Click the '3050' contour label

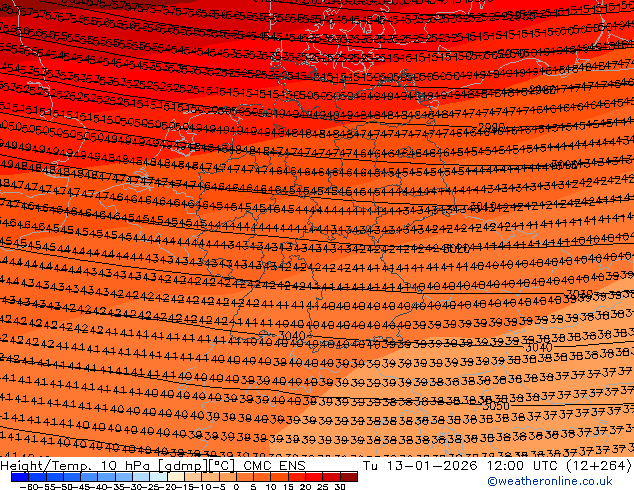pyautogui.click(x=496, y=406)
